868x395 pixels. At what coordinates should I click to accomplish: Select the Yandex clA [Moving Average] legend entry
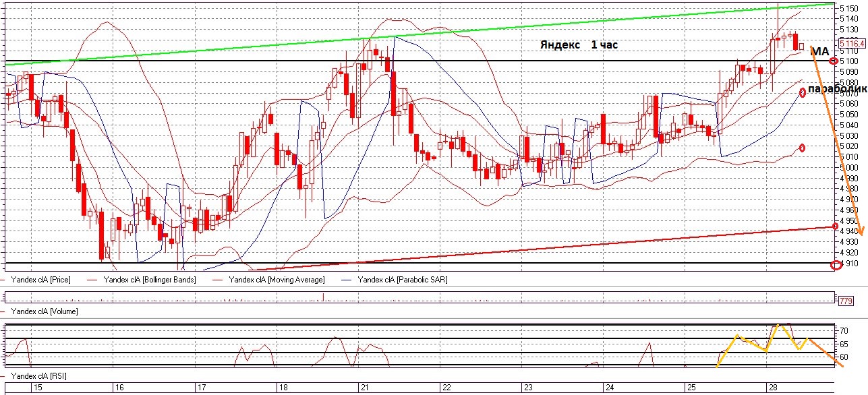277,279
